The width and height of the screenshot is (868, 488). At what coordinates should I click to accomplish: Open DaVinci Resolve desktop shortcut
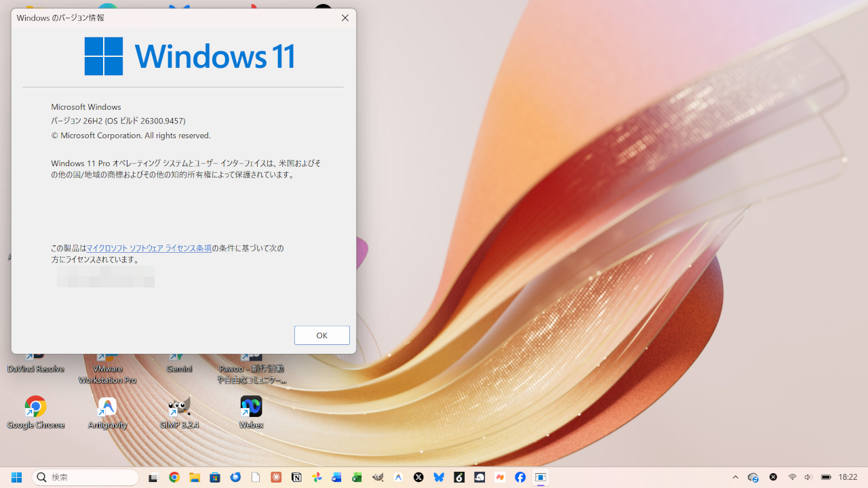pyautogui.click(x=35, y=361)
